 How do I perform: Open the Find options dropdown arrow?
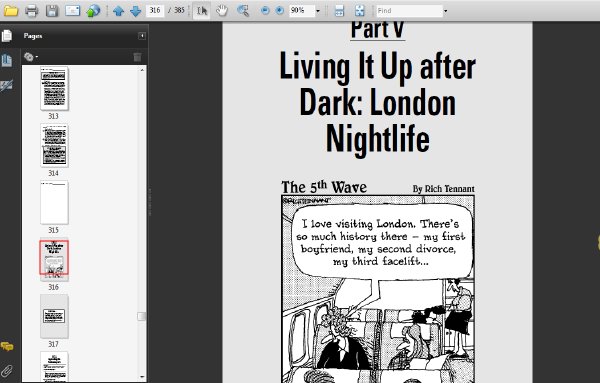pos(445,11)
